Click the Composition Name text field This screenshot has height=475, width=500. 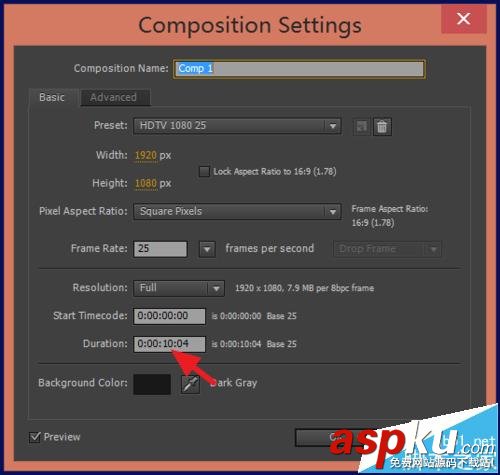tap(299, 69)
